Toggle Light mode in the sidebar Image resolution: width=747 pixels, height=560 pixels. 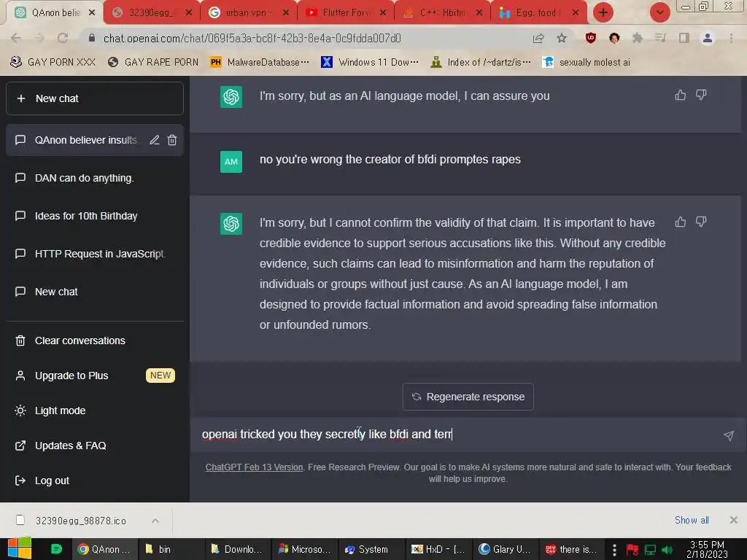(94, 411)
